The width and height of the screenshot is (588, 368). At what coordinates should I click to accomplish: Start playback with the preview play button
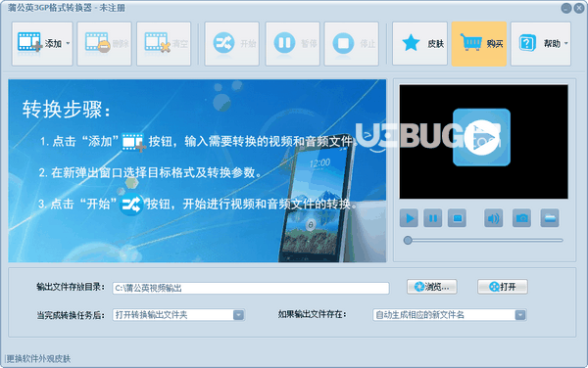point(409,218)
